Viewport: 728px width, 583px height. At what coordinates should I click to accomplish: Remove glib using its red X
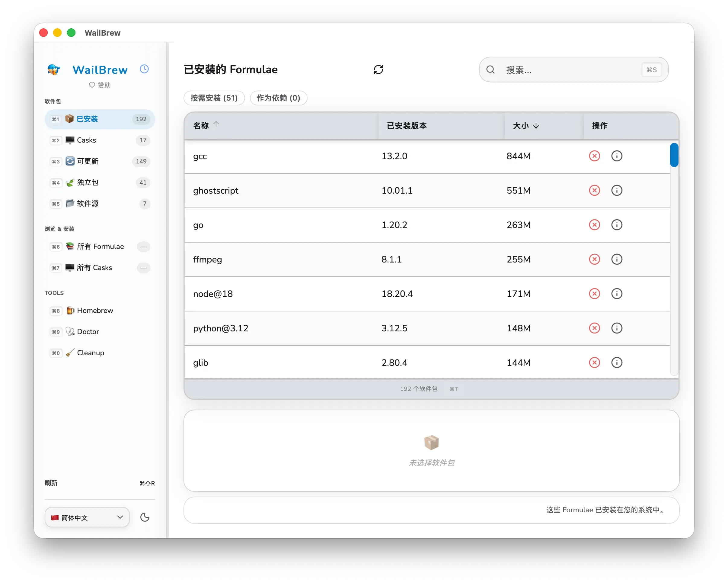click(x=594, y=363)
